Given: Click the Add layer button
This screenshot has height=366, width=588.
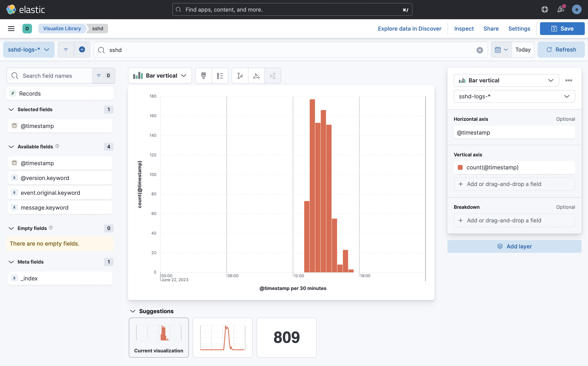Looking at the screenshot, I should pos(514,246).
